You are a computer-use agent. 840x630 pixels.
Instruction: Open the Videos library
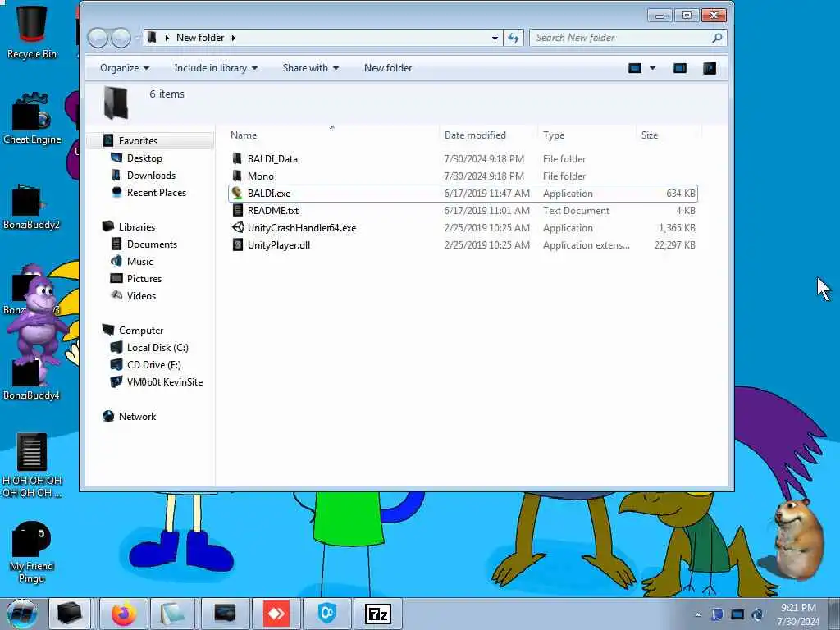[141, 295]
